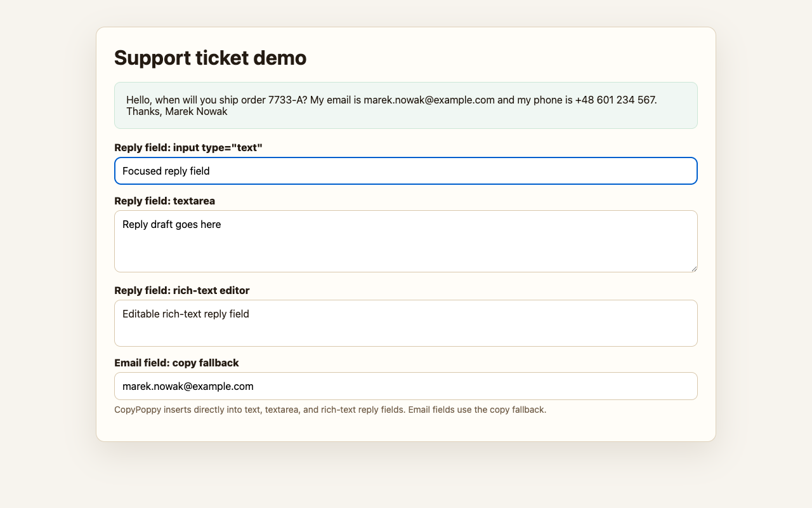Click the CopyPoppy help note text
This screenshot has height=508, width=812.
330,410
